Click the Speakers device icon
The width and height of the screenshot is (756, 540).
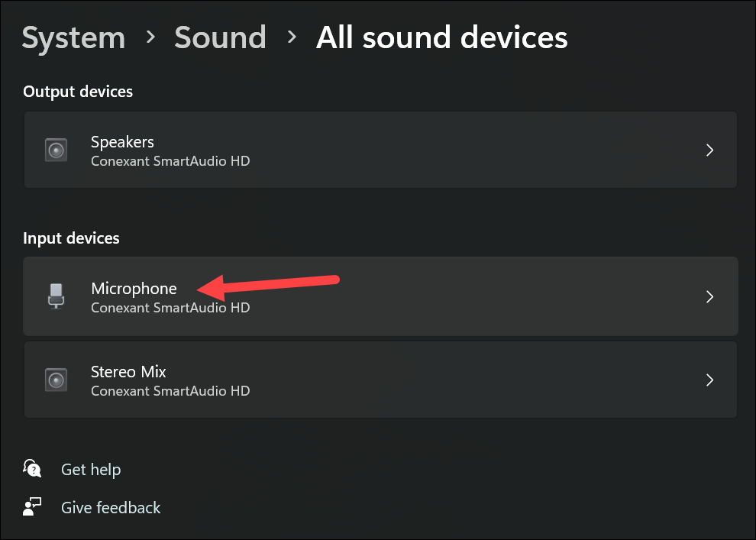point(56,150)
